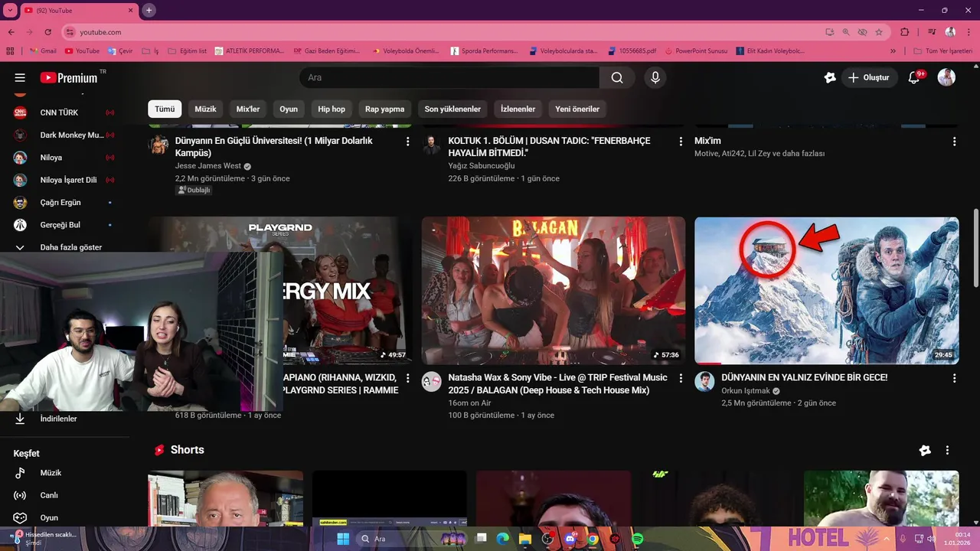The image size is (980, 551).
Task: Go back in Chrome
Action: pyautogui.click(x=11, y=32)
